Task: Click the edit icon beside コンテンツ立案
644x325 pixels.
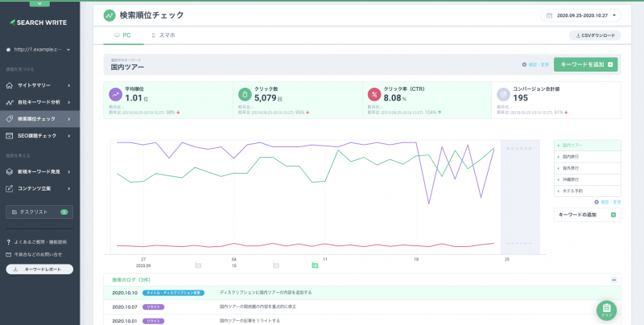Action: tap(10, 189)
